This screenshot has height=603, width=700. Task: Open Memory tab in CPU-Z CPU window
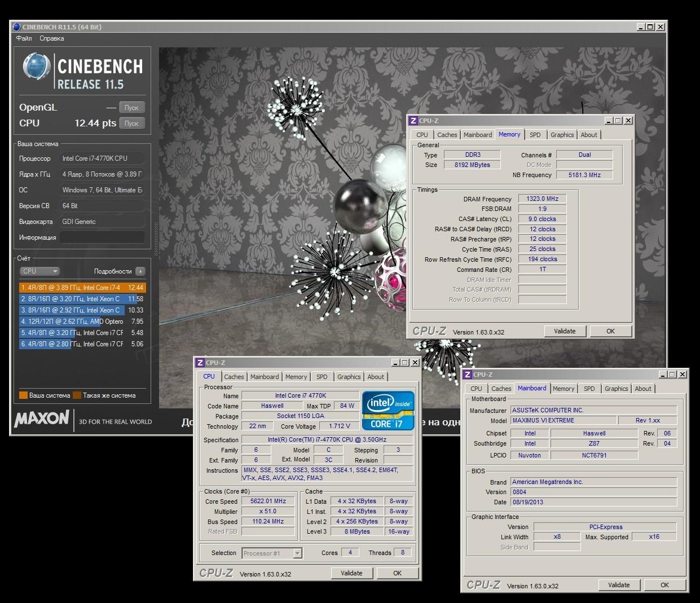click(x=296, y=377)
